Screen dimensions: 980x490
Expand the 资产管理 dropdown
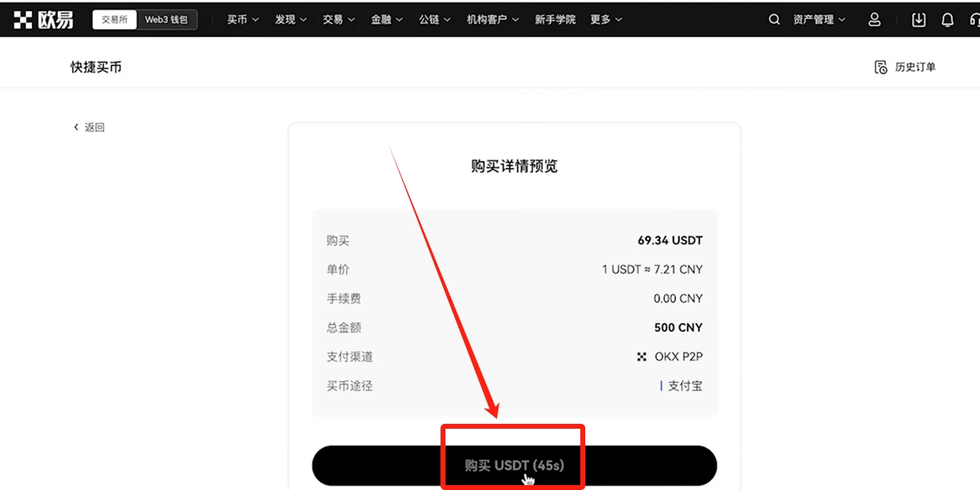819,20
